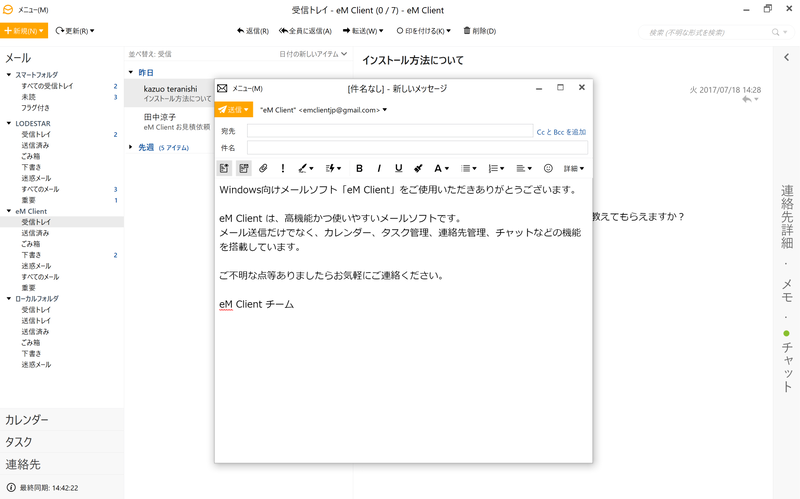The height and width of the screenshot is (499, 800).
Task: Open the 田中涼子 message
Action: coord(169,121)
